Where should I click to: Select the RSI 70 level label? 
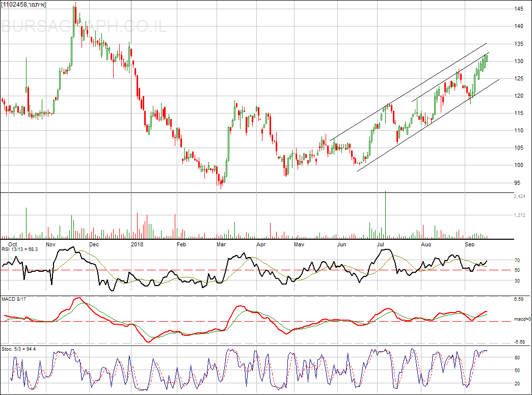[517, 260]
